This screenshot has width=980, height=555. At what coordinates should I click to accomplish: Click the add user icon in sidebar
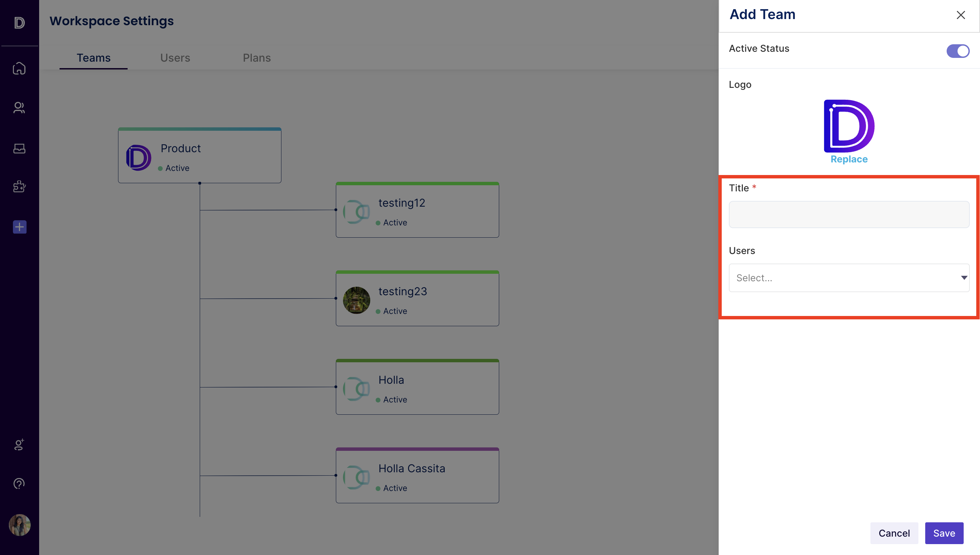tap(19, 444)
